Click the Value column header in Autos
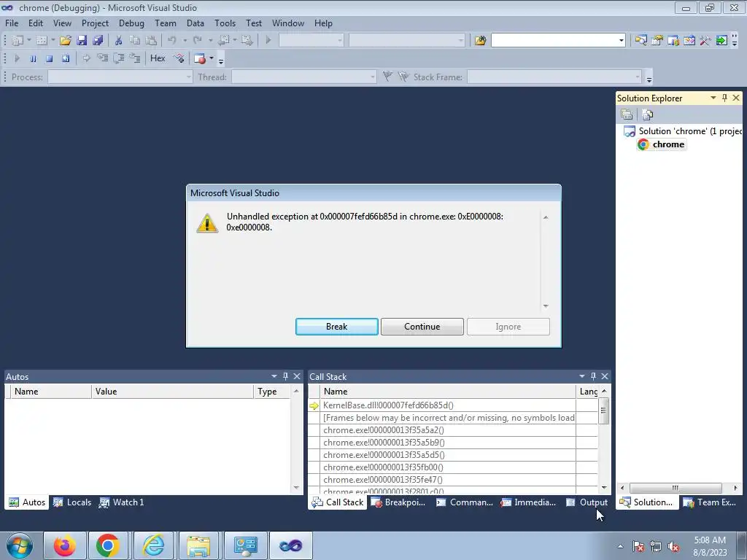747x560 pixels. [x=172, y=392]
